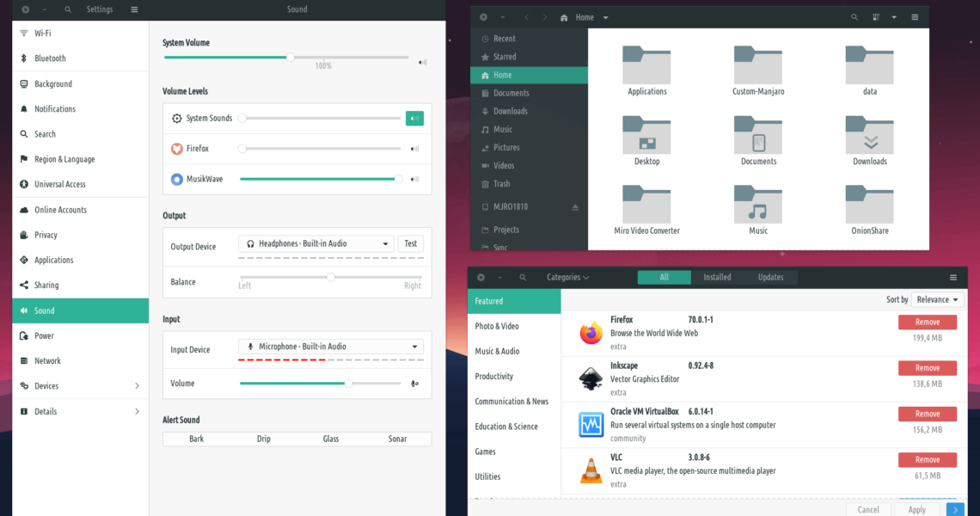Select the Privacy settings panel
Image resolution: width=980 pixels, height=516 pixels.
46,235
